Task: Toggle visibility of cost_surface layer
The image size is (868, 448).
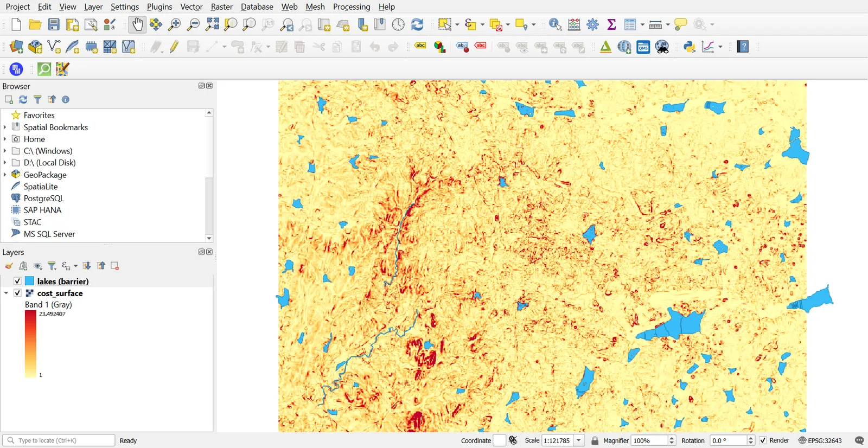Action: point(17,293)
